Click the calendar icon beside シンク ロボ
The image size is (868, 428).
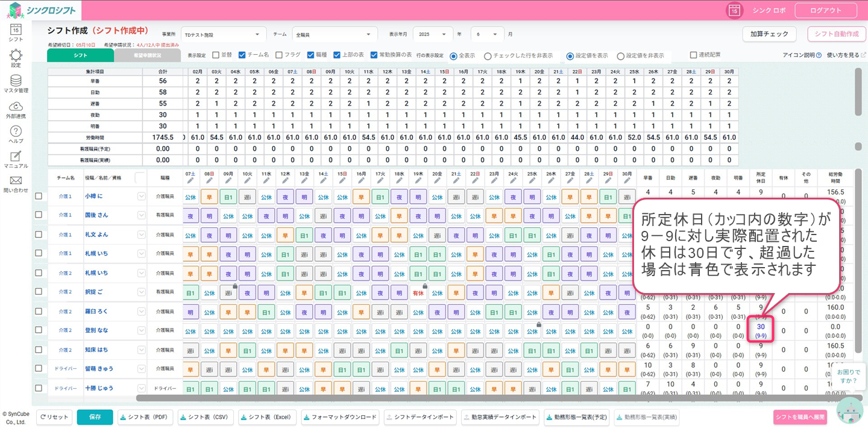coord(734,10)
